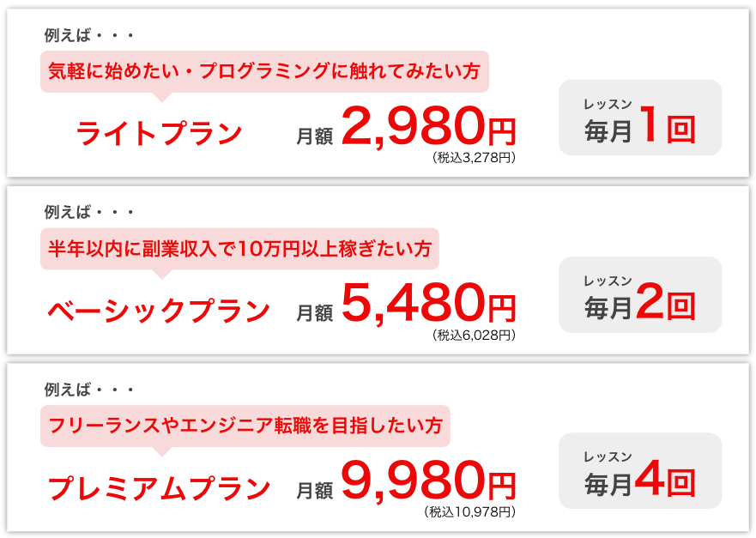Click the 税込6,028円 tax note
Viewport: 756px width, 538px height.
click(x=475, y=335)
